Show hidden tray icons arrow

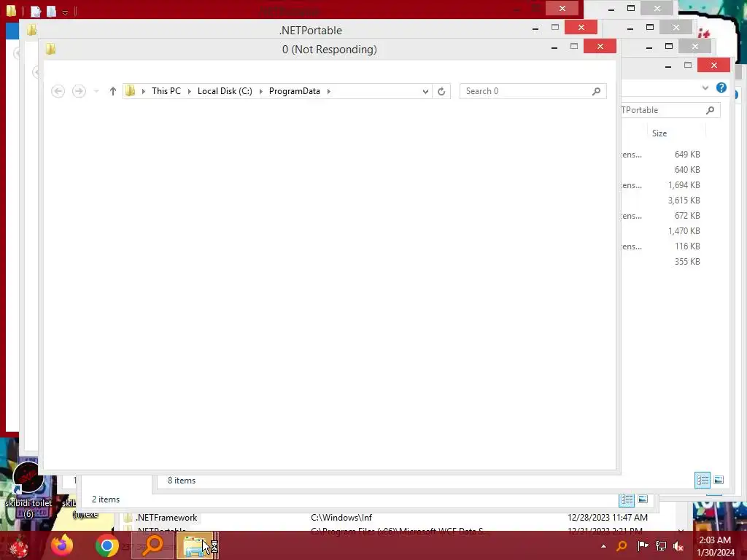603,546
